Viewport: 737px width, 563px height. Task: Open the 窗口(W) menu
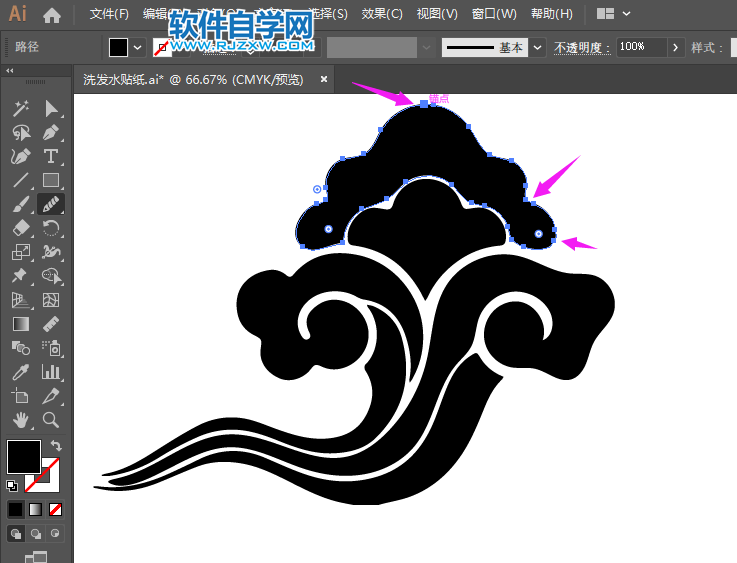point(494,14)
